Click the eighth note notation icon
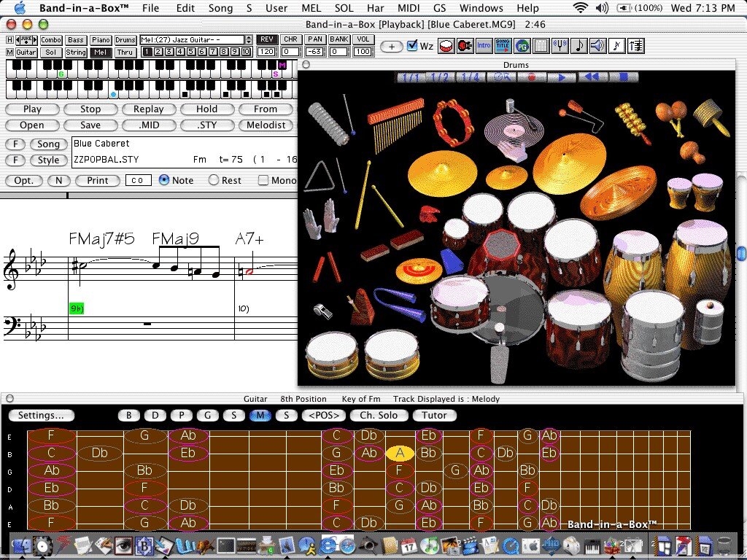The image size is (747, 560). pos(578,46)
